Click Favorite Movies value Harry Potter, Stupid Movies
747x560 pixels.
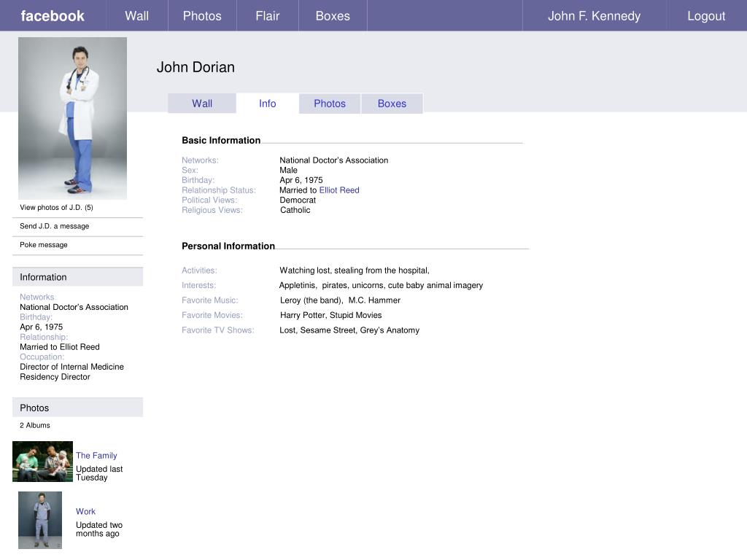[x=330, y=315]
